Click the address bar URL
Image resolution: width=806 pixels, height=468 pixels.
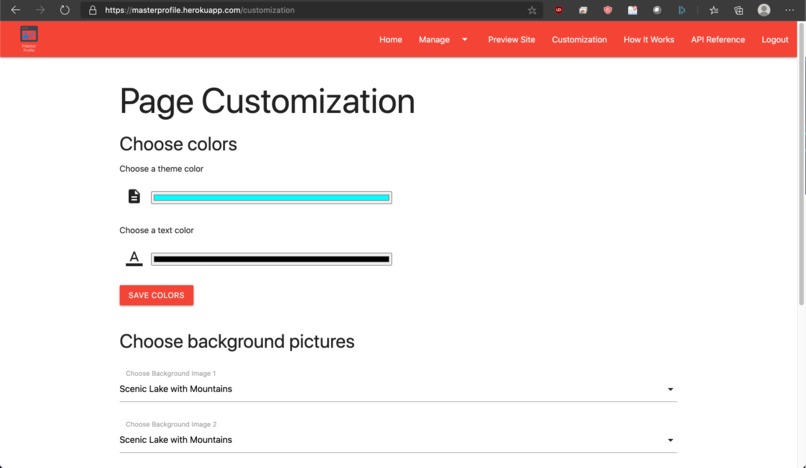point(199,10)
